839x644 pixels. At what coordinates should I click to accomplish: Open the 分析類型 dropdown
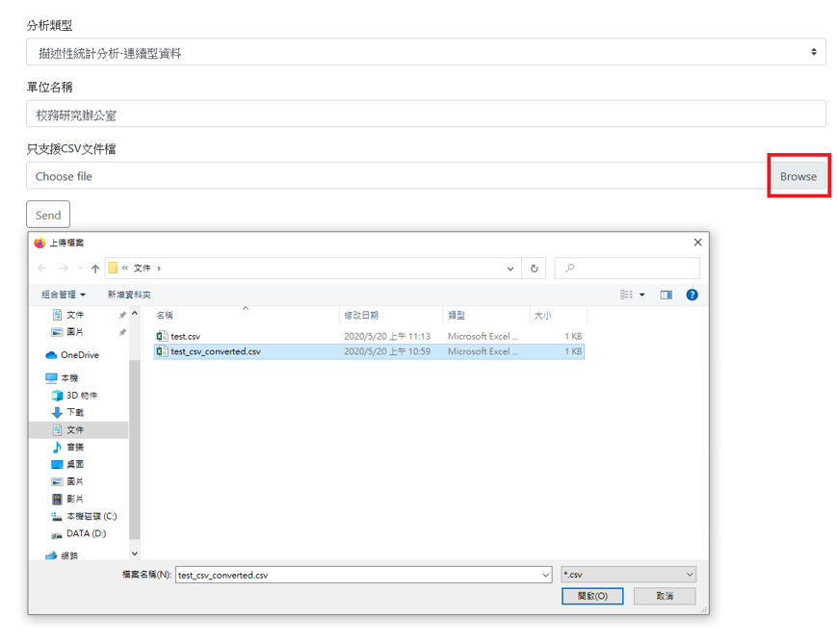click(426, 52)
